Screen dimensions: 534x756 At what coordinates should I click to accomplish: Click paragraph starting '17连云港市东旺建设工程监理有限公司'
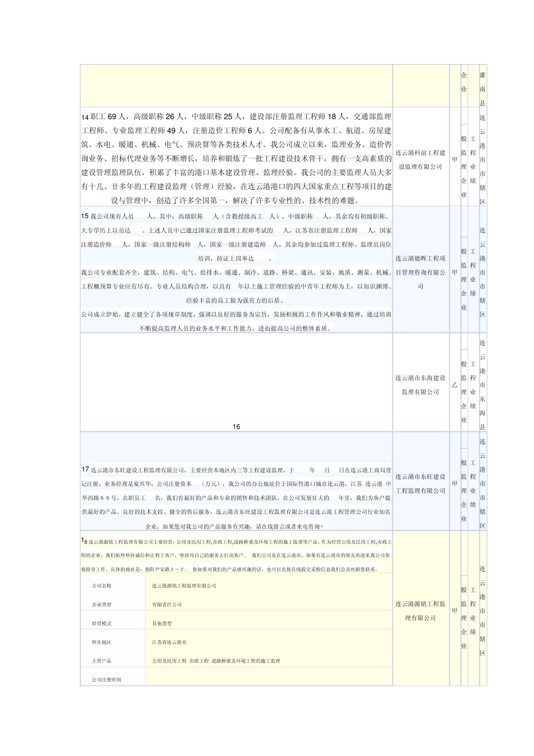click(236, 498)
